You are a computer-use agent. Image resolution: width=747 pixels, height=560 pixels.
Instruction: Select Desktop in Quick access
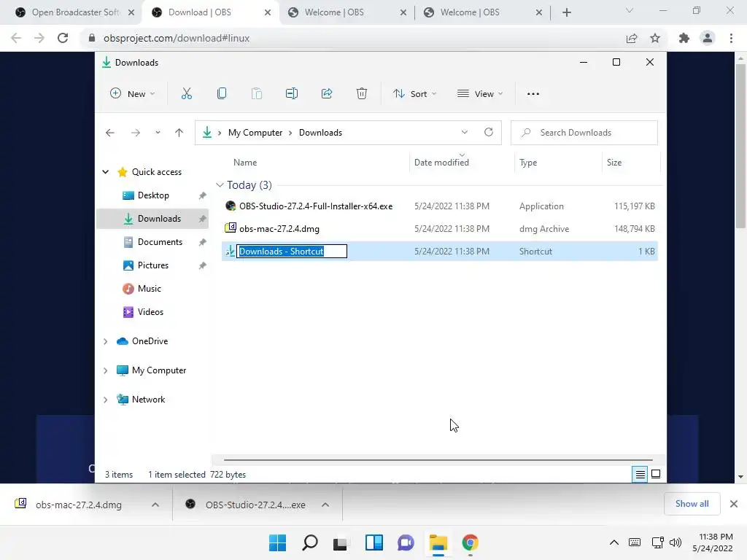[x=153, y=195]
